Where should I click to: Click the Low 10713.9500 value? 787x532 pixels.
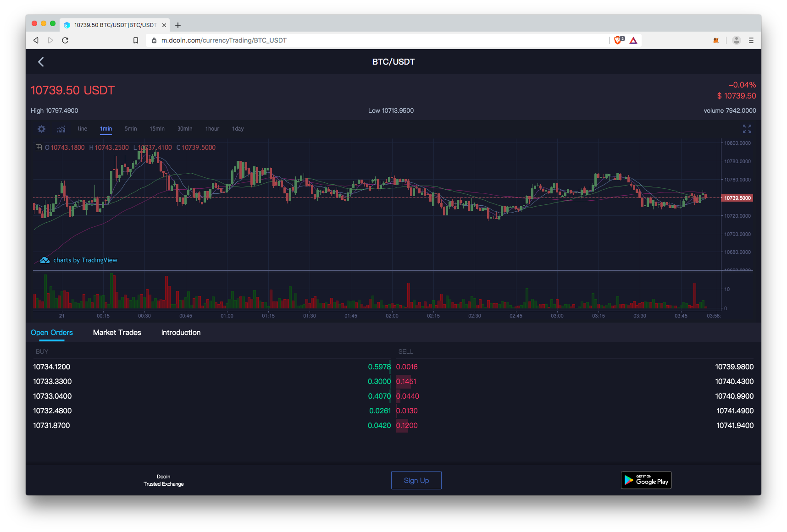click(391, 111)
